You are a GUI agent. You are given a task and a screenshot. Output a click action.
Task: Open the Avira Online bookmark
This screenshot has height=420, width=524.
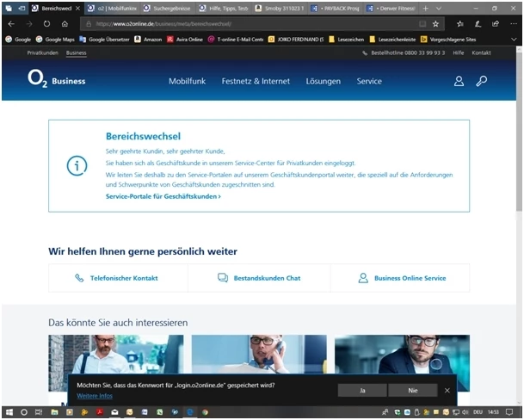[185, 40]
